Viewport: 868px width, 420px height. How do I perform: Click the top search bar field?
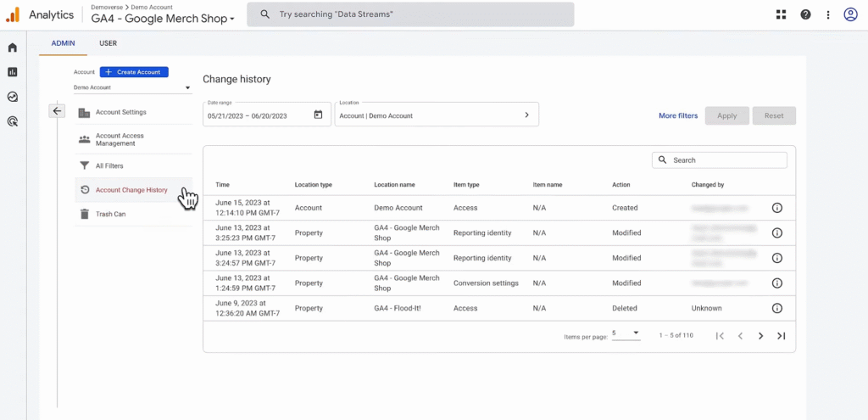click(410, 14)
